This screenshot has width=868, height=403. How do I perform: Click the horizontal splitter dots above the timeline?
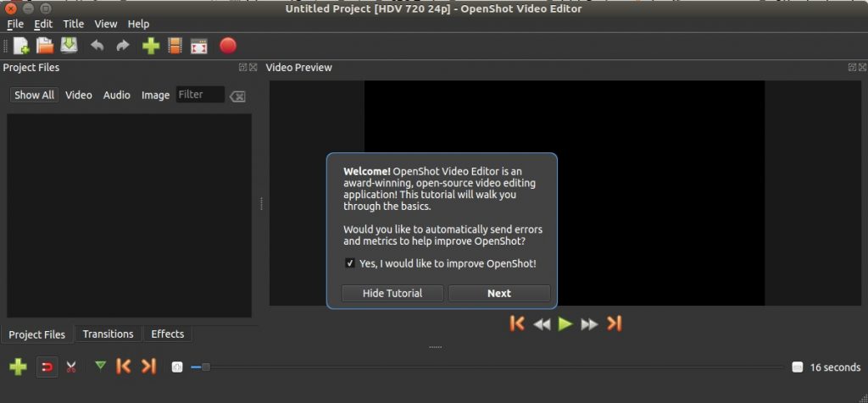pyautogui.click(x=436, y=347)
